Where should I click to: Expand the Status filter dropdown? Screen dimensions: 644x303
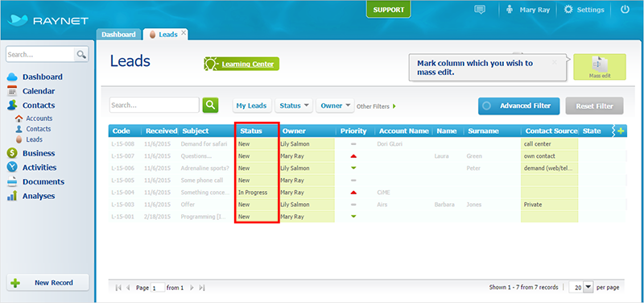pyautogui.click(x=294, y=106)
